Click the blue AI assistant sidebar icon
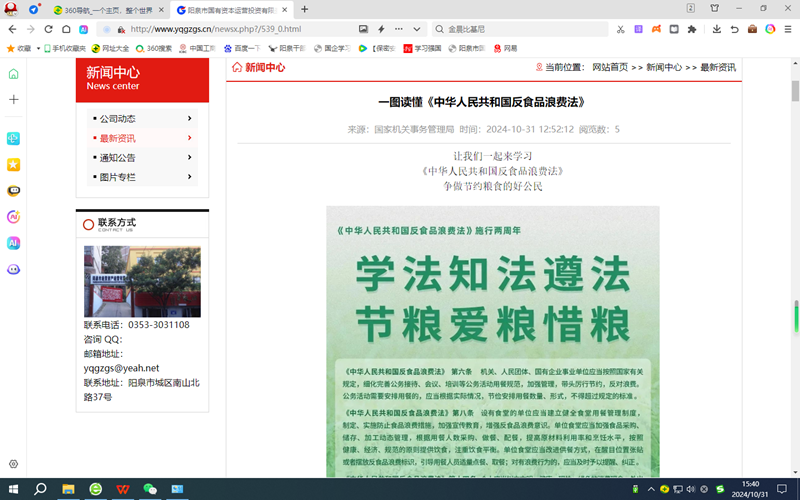This screenshot has height=500, width=800. coord(13,243)
